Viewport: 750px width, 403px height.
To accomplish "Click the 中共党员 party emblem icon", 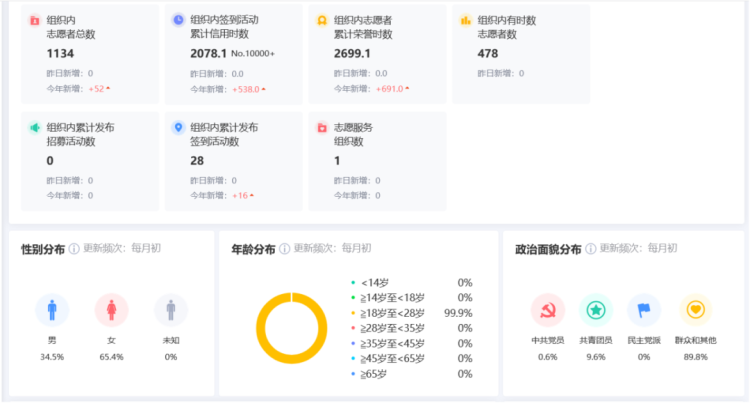I will (x=548, y=311).
